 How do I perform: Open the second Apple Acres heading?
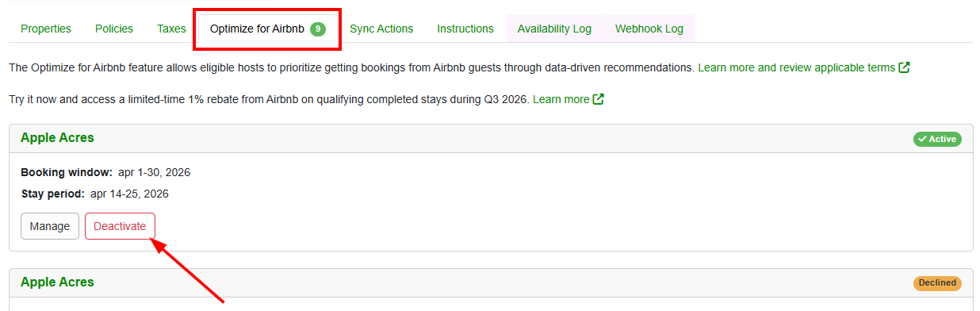(x=57, y=282)
